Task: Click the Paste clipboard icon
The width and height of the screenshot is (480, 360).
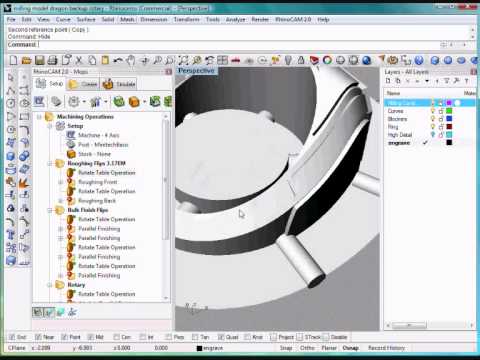Action: [x=105, y=60]
